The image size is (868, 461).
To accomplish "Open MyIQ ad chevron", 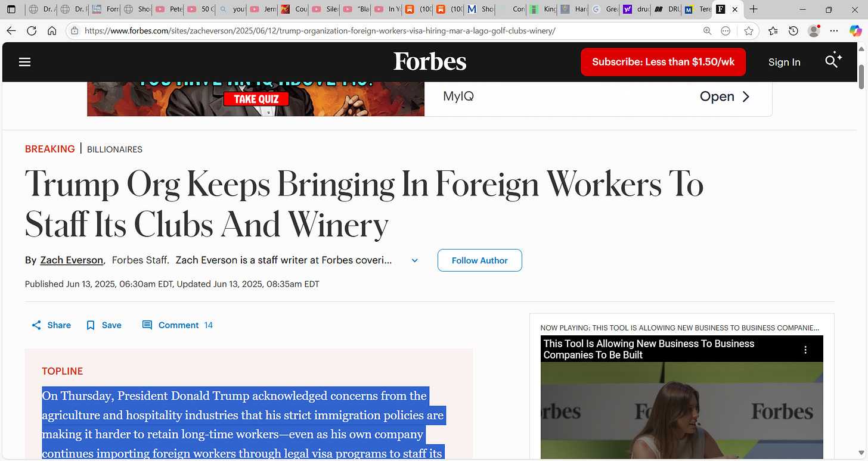I will [746, 96].
